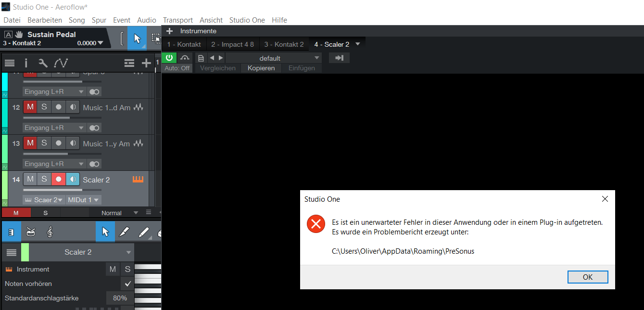This screenshot has width=644, height=310.
Task: Toggle monitoring on Scaler 2 track 14
Action: 73,179
